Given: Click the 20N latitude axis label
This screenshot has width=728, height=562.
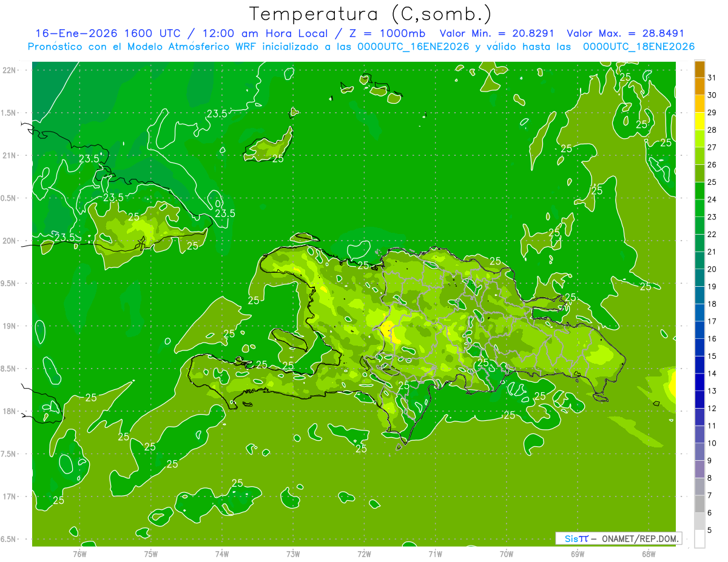Looking at the screenshot, I should [x=10, y=241].
